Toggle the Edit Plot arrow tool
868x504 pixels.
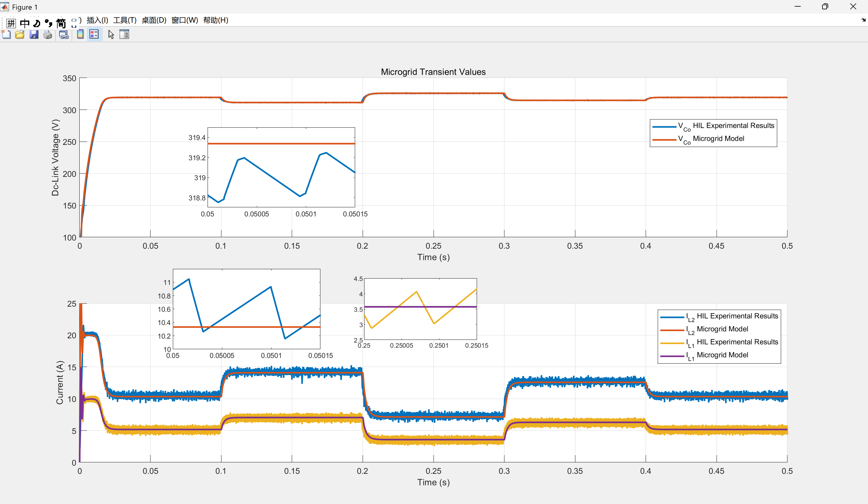point(111,34)
